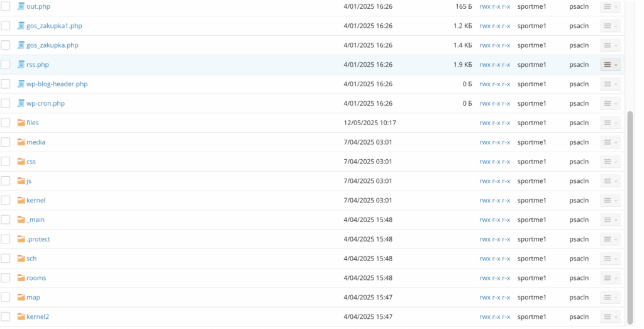Click the rss.php file icon
This screenshot has height=329, width=644.
click(21, 64)
